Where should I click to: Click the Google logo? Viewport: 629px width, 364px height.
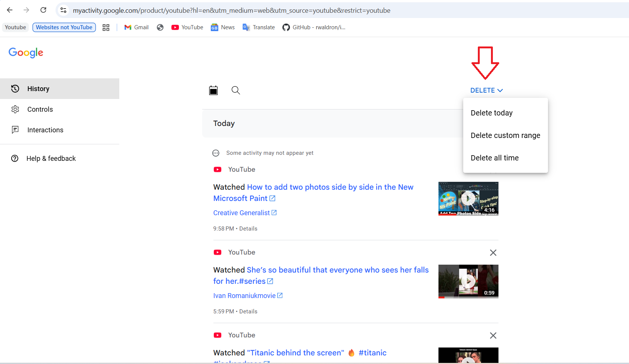pos(26,52)
